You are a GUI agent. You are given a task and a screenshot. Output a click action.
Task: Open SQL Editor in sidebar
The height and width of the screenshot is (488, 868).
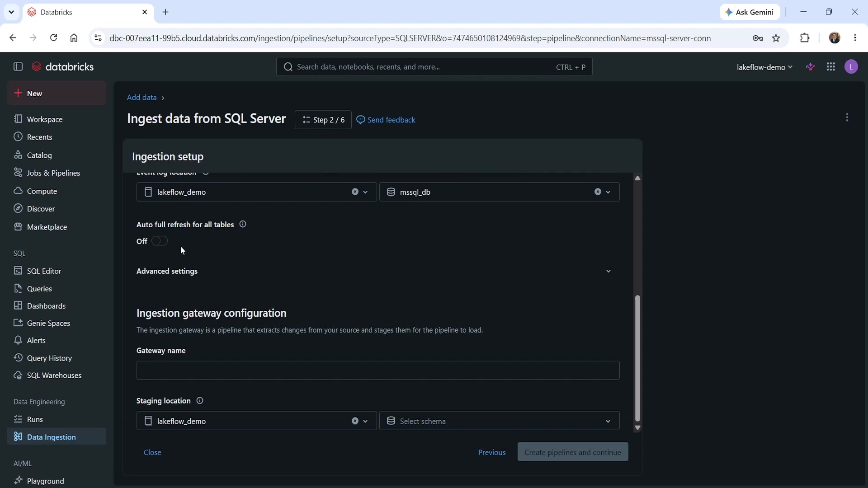click(57, 271)
